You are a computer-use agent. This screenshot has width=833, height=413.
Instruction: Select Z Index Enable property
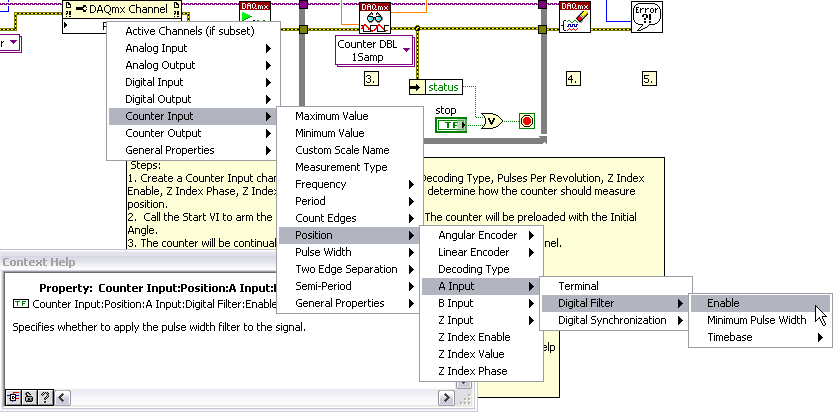tap(481, 337)
